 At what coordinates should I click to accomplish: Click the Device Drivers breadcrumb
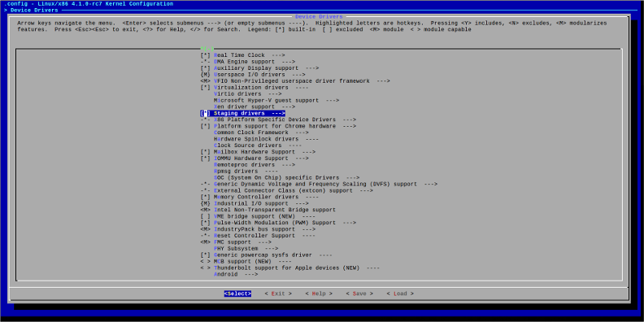pos(34,10)
